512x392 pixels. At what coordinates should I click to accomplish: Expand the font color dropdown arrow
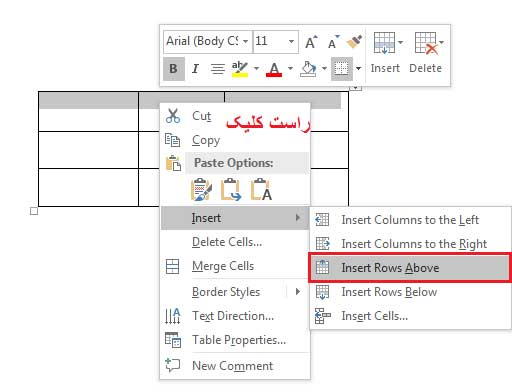click(291, 69)
